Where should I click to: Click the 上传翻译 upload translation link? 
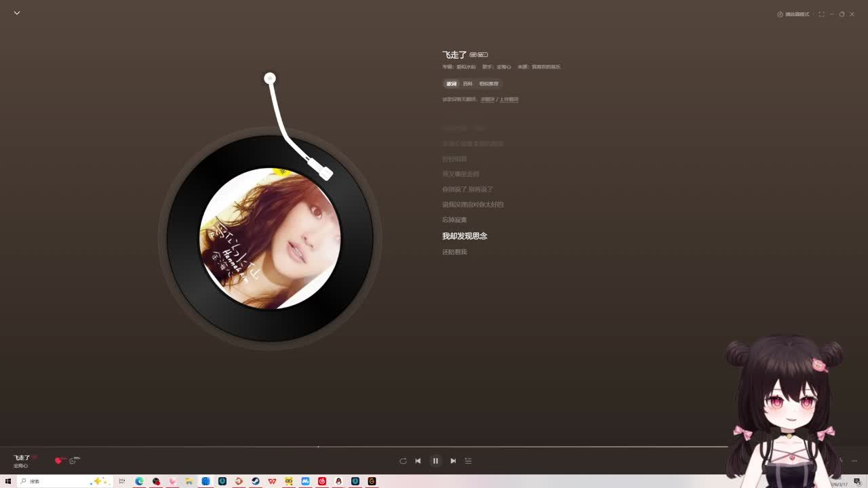coord(509,100)
